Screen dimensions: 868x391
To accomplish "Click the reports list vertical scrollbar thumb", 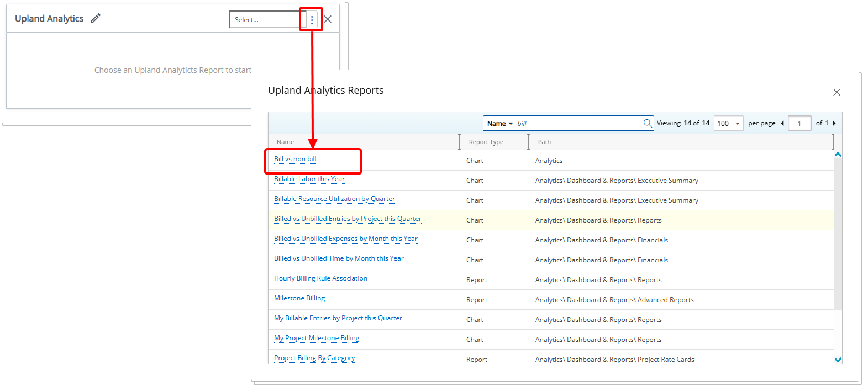I will (x=838, y=234).
